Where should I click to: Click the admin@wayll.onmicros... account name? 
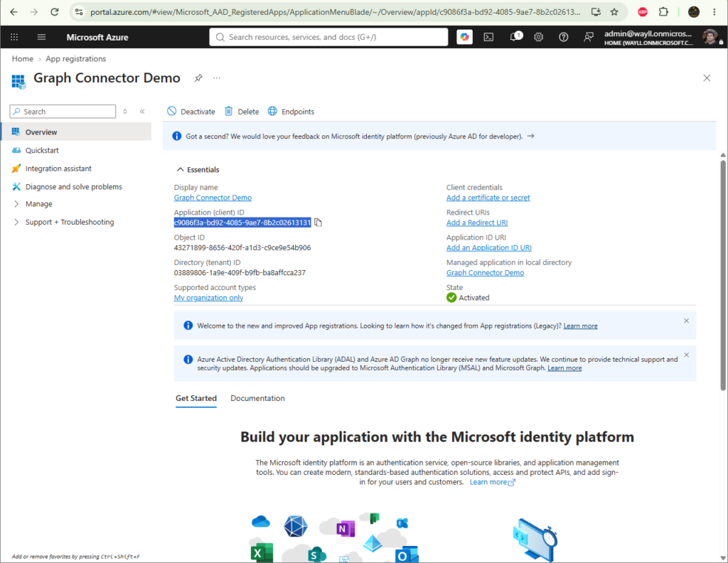[x=648, y=33]
